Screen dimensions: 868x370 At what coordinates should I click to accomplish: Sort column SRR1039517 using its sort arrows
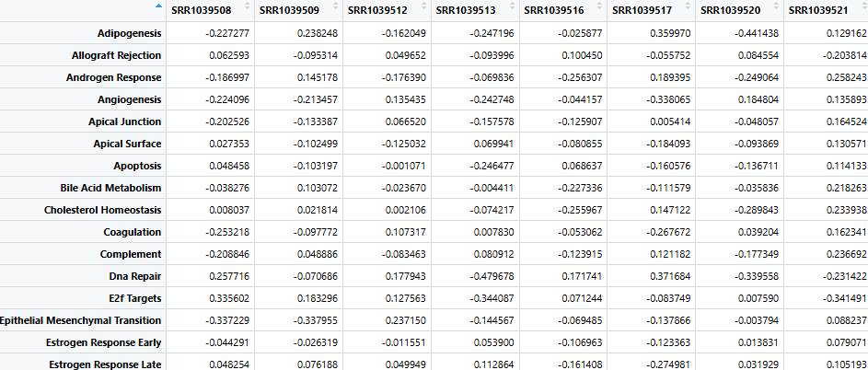689,6
